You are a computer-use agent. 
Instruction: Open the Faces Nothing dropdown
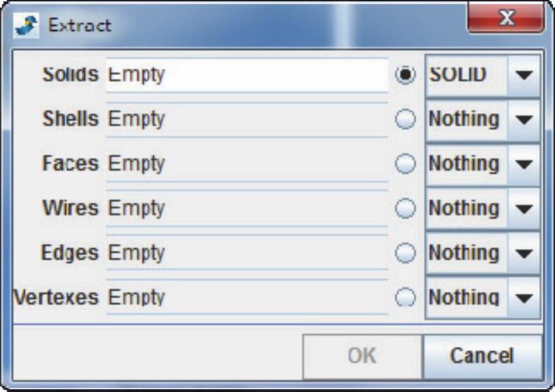tap(524, 164)
